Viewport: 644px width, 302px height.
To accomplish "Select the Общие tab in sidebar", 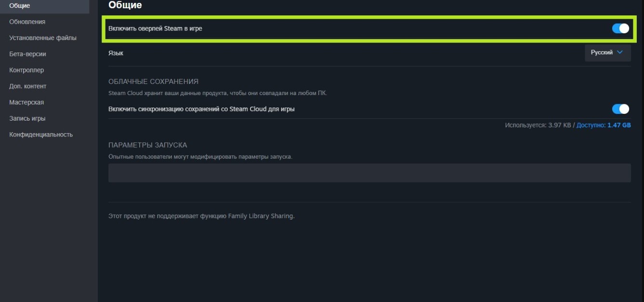I will click(x=20, y=6).
